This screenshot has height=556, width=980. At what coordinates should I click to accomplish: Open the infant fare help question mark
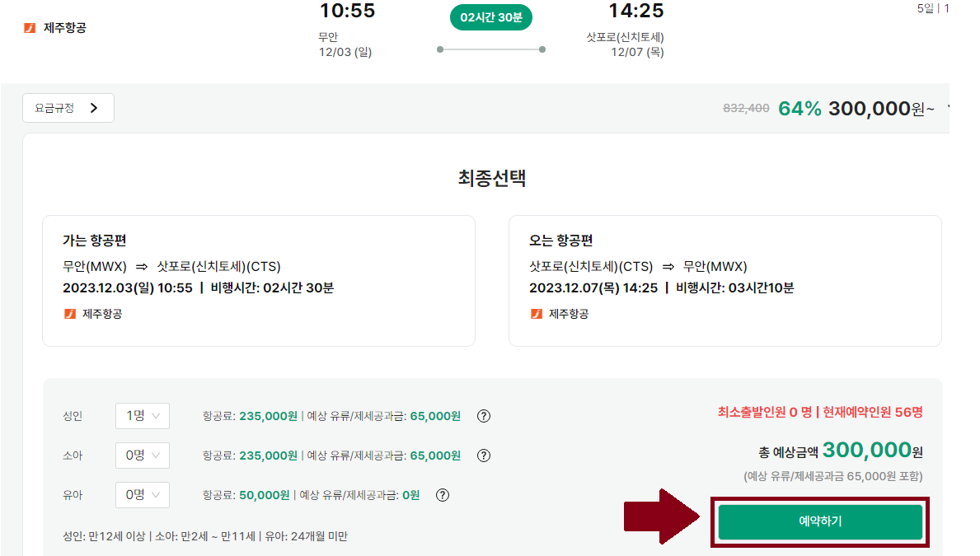pyautogui.click(x=443, y=495)
